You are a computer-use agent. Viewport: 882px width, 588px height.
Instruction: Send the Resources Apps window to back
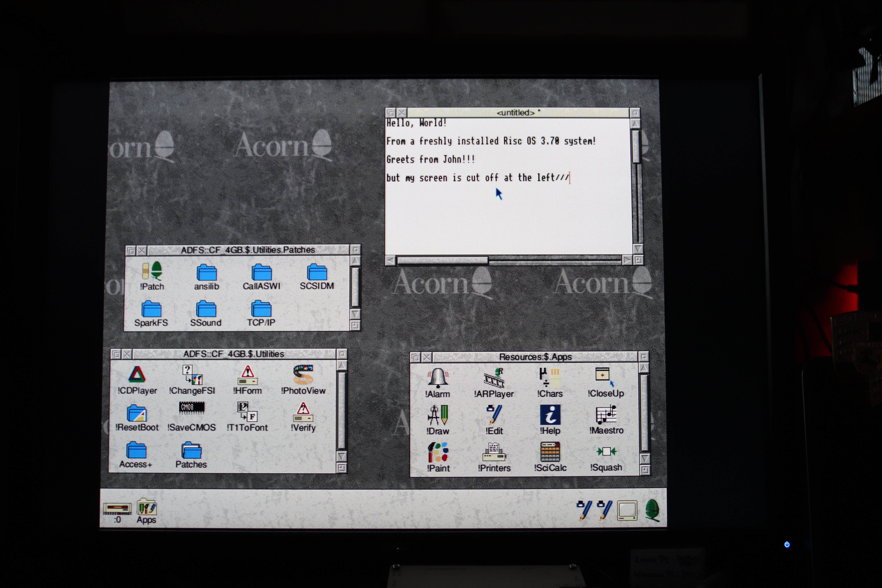tap(415, 357)
